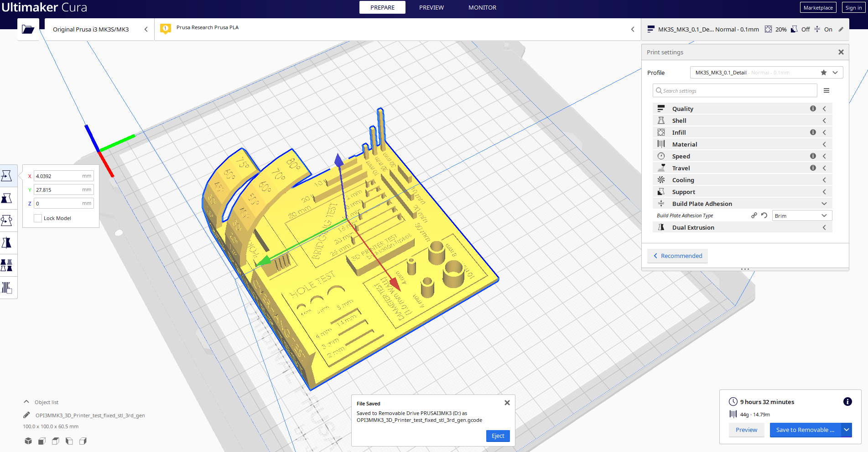Click the pencil icon beside object name
The width and height of the screenshot is (868, 452).
[26, 415]
